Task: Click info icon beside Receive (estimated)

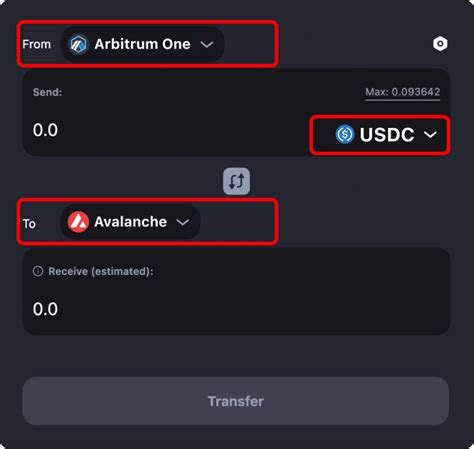Action: (x=38, y=271)
